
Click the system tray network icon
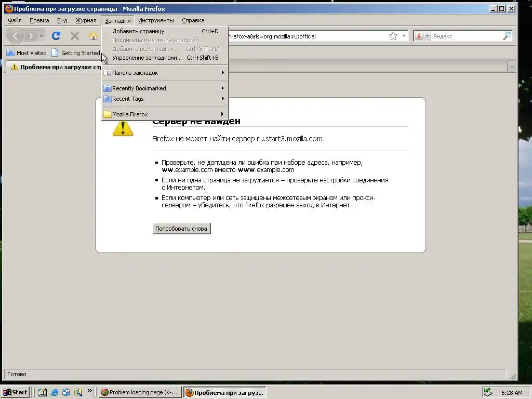(488, 392)
